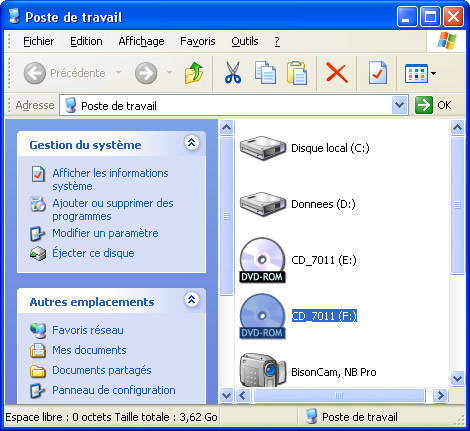
Task: Click the green forward arrow button
Action: (146, 73)
